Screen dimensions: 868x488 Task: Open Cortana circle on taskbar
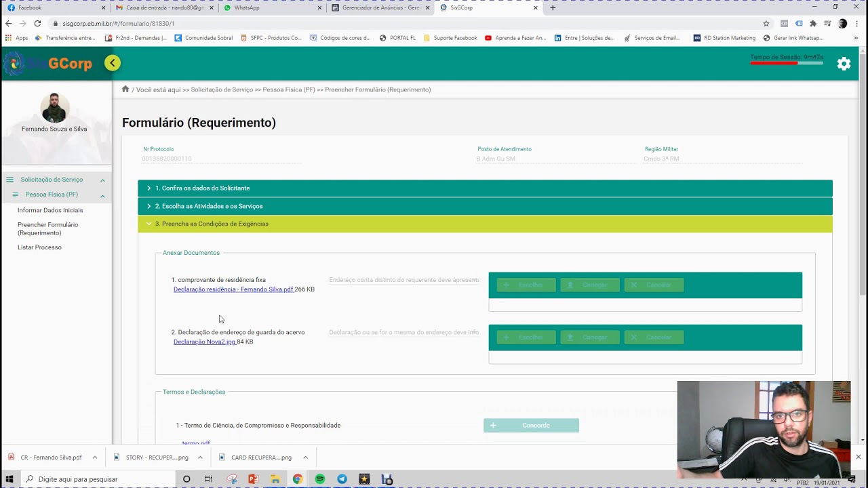(186, 479)
